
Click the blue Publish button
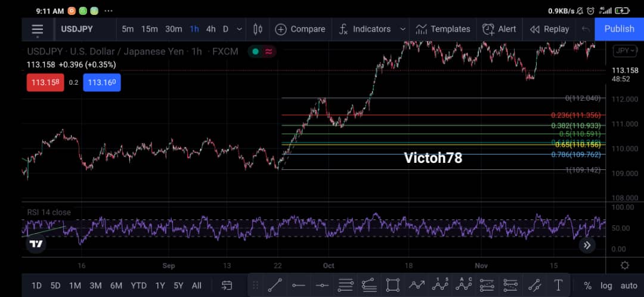click(x=619, y=29)
